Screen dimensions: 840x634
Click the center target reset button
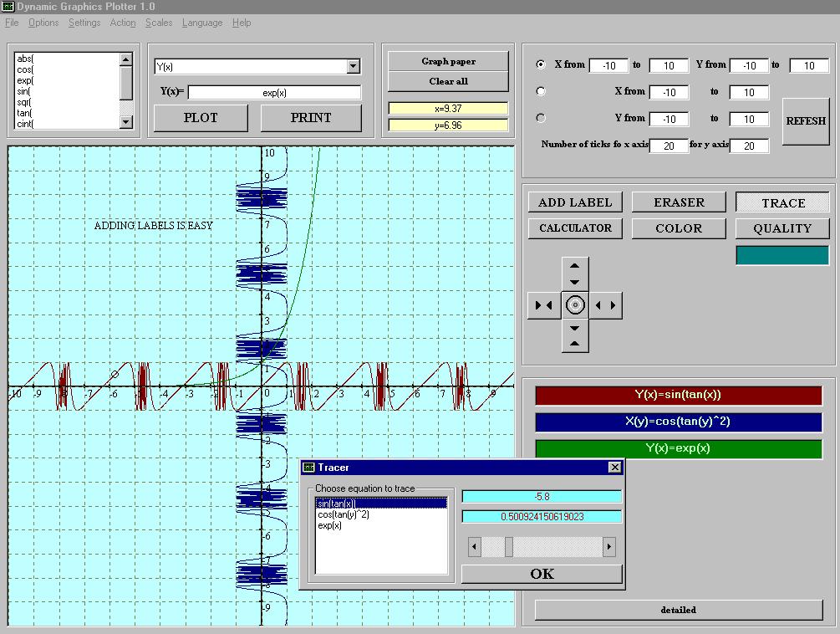tap(574, 305)
